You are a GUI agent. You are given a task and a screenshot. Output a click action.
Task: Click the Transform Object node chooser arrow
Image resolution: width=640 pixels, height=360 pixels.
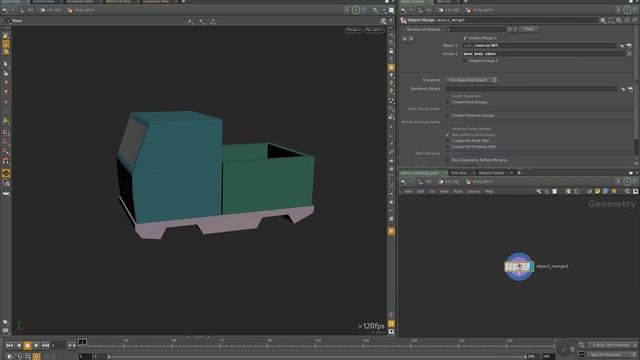pos(622,89)
